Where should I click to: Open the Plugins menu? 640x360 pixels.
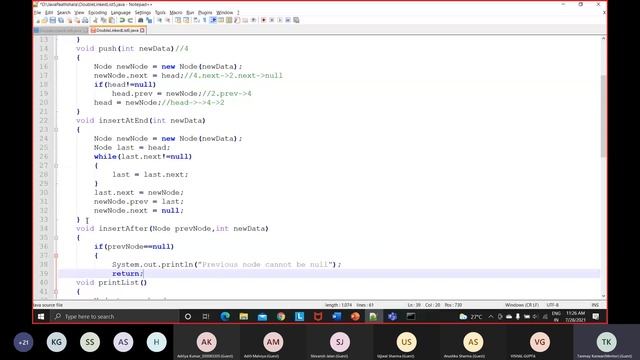pyautogui.click(x=205, y=13)
